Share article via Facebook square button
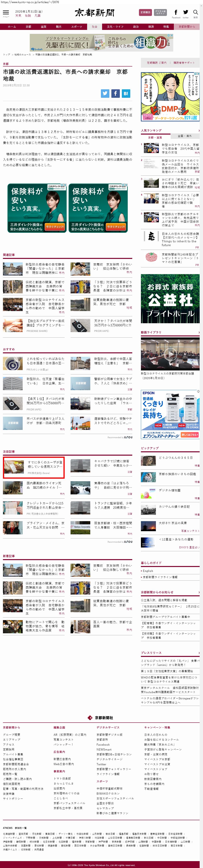The image size is (203, 868). (115, 93)
